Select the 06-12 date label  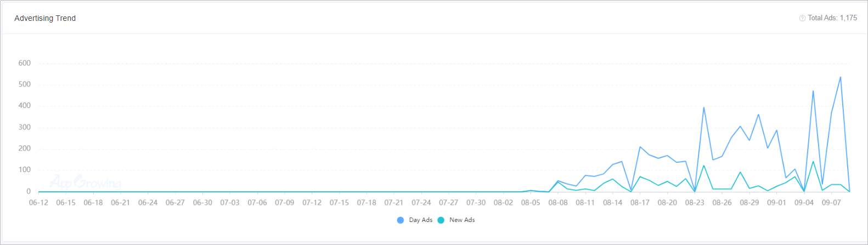(38, 203)
